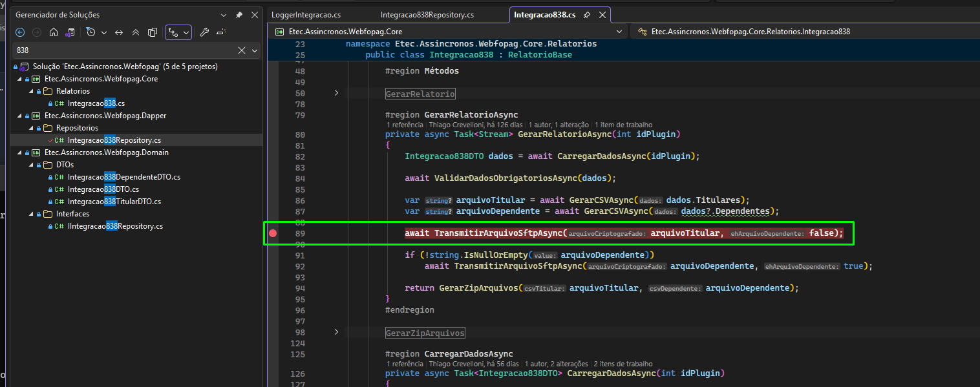
Task: Collapse all items with double-chevron icon
Action: pyautogui.click(x=136, y=32)
